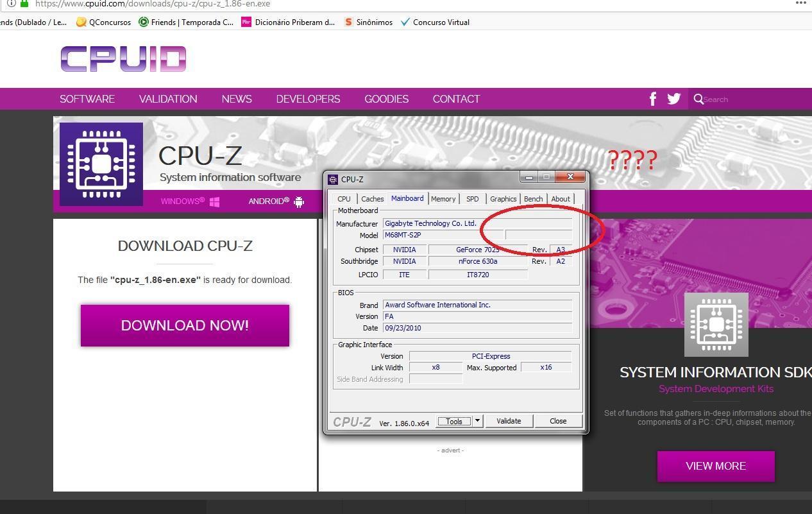
Task: Open the CPUID Twitter icon
Action: 673,99
